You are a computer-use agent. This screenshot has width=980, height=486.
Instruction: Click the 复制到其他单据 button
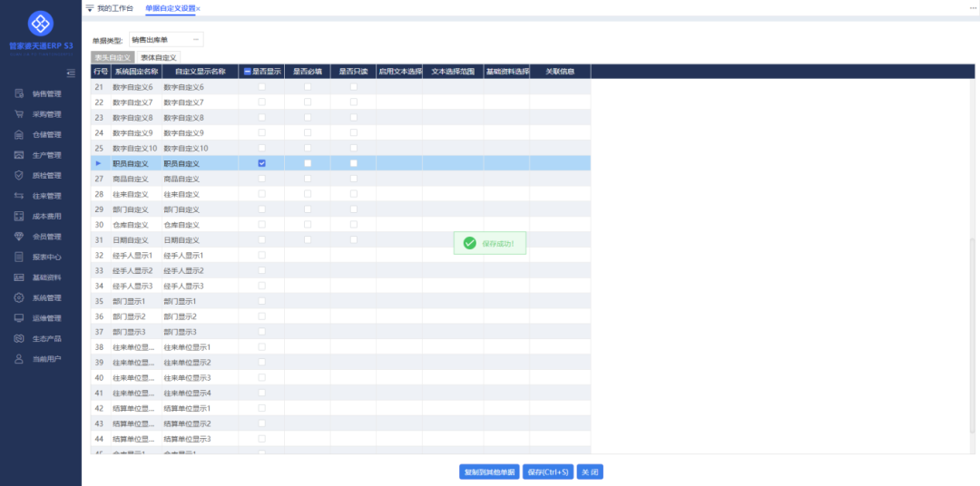(x=489, y=471)
